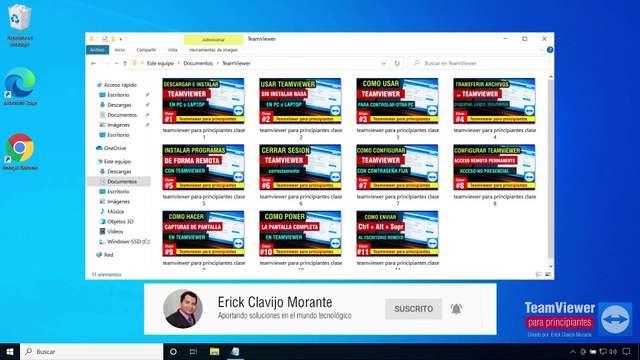Expand the ribbon chevron
640x360 pixels.
click(541, 50)
